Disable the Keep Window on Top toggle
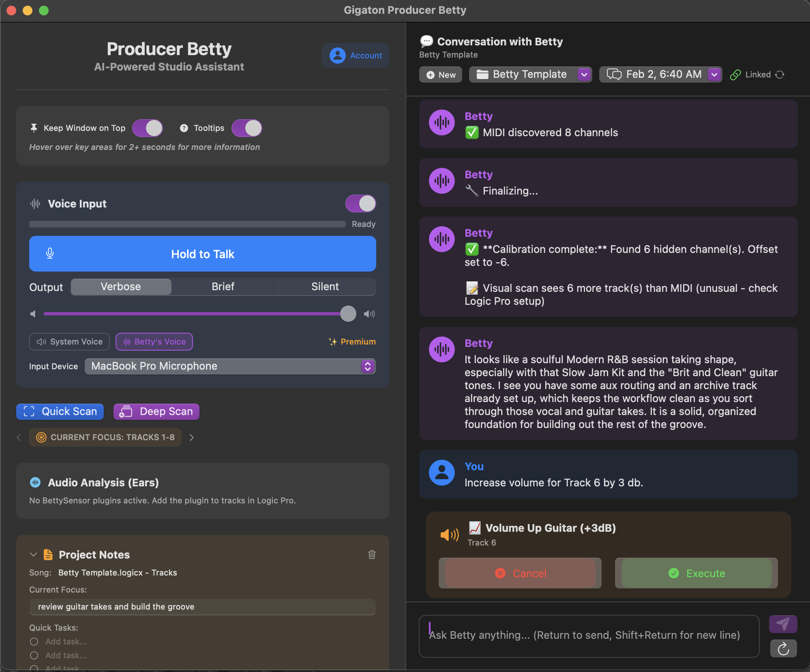The height and width of the screenshot is (672, 810). pos(147,128)
